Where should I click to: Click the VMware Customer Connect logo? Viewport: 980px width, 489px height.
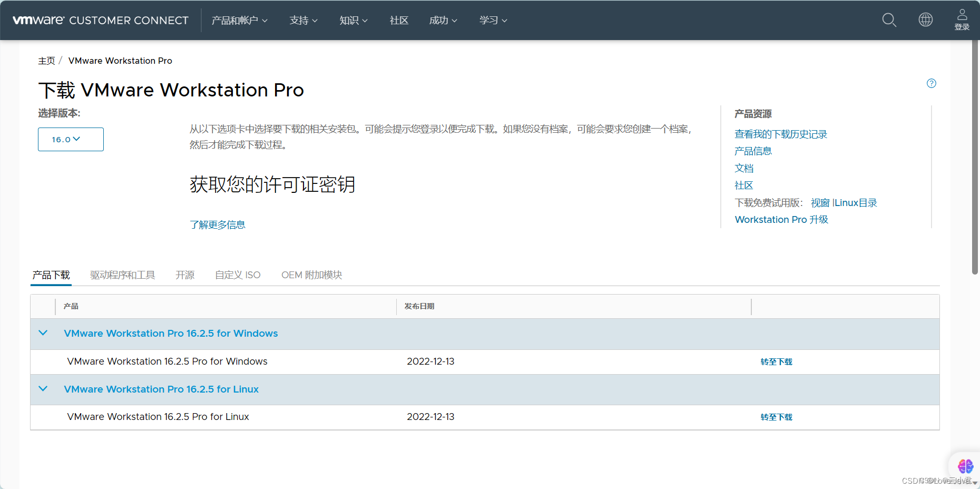click(100, 20)
